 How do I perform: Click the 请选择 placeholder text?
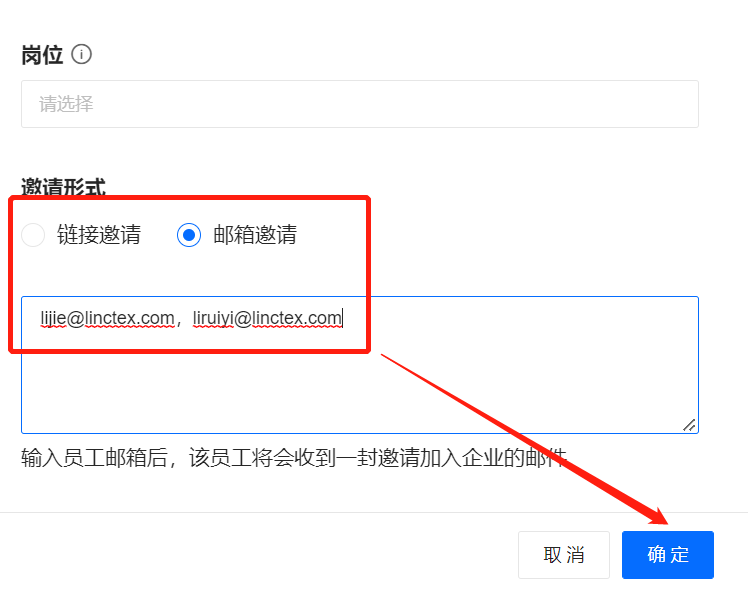tap(66, 104)
